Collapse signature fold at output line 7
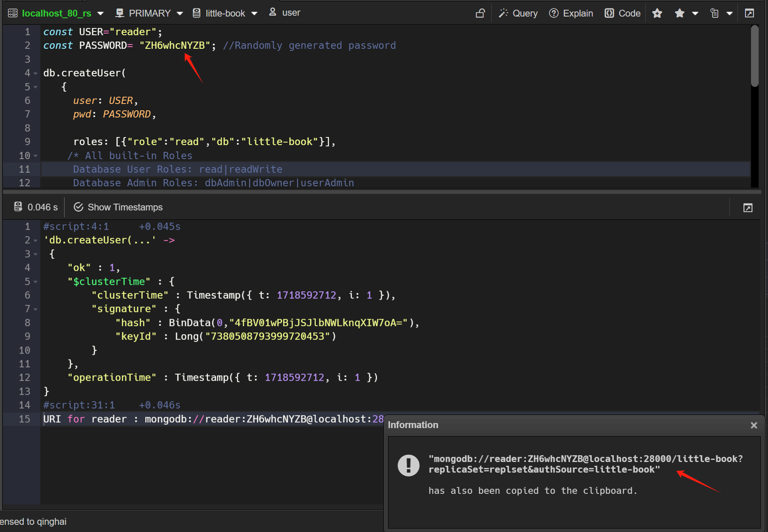 36,309
